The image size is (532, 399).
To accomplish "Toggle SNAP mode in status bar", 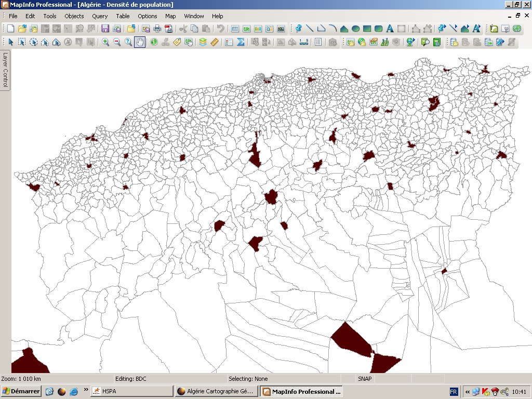I will pos(364,379).
